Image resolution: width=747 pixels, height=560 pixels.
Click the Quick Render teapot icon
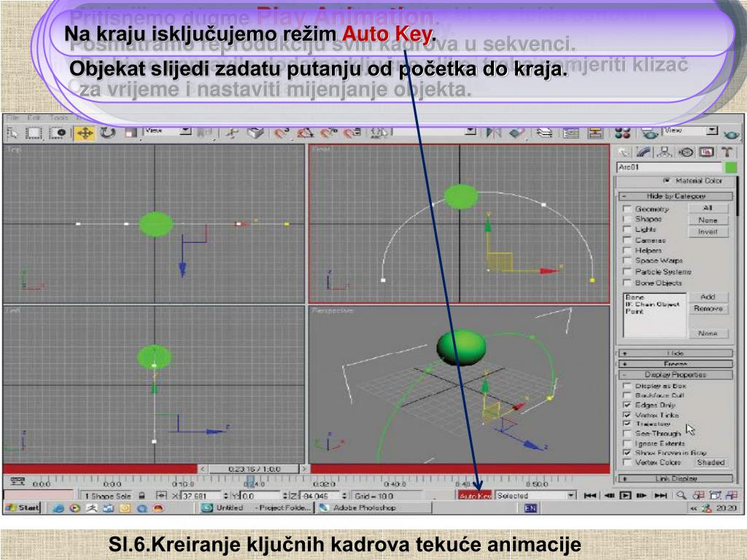(731, 135)
